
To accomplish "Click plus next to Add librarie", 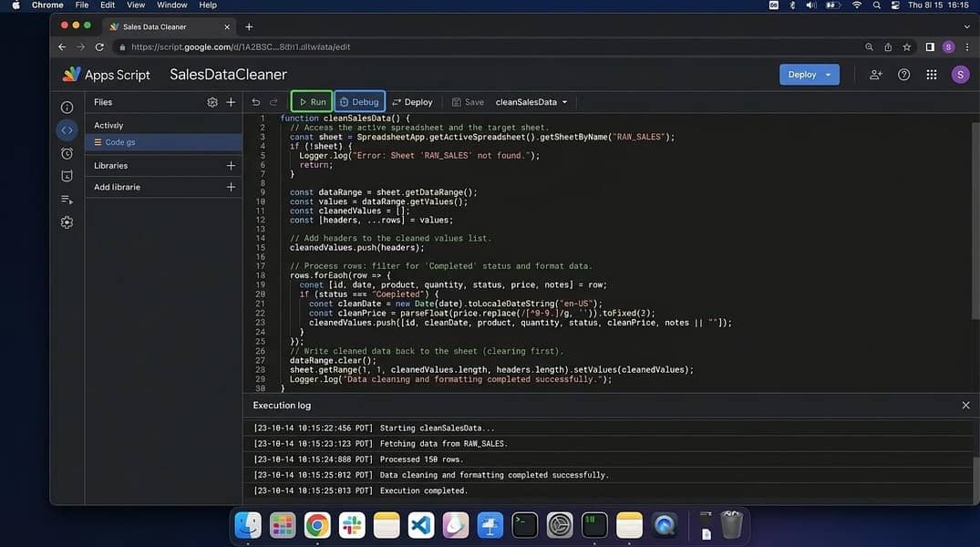I will coord(231,187).
